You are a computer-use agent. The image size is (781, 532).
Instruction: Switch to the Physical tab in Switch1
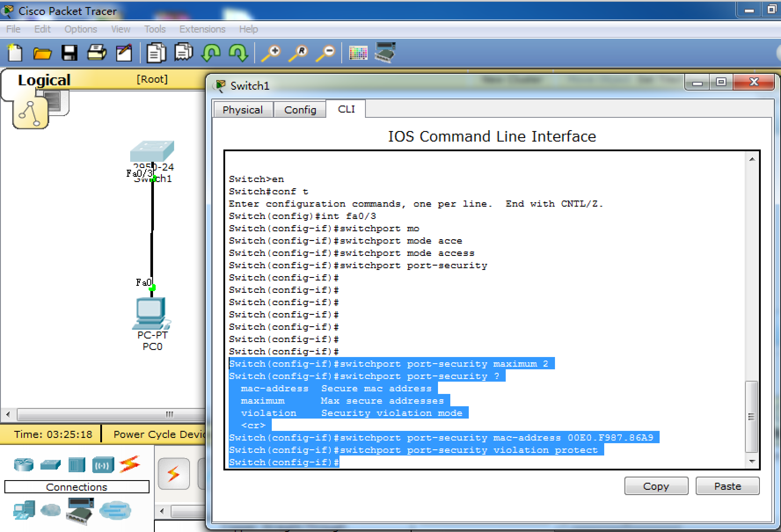tap(243, 109)
